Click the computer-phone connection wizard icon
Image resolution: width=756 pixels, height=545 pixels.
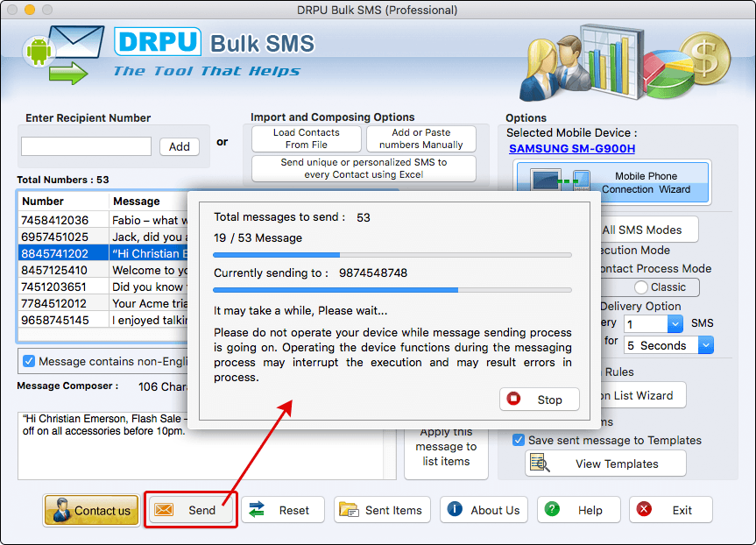coord(561,180)
